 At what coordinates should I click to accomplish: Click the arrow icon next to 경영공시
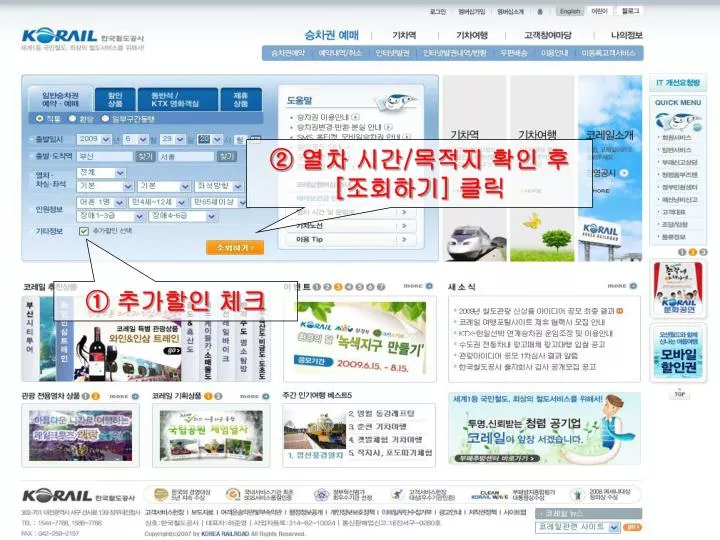point(624,173)
